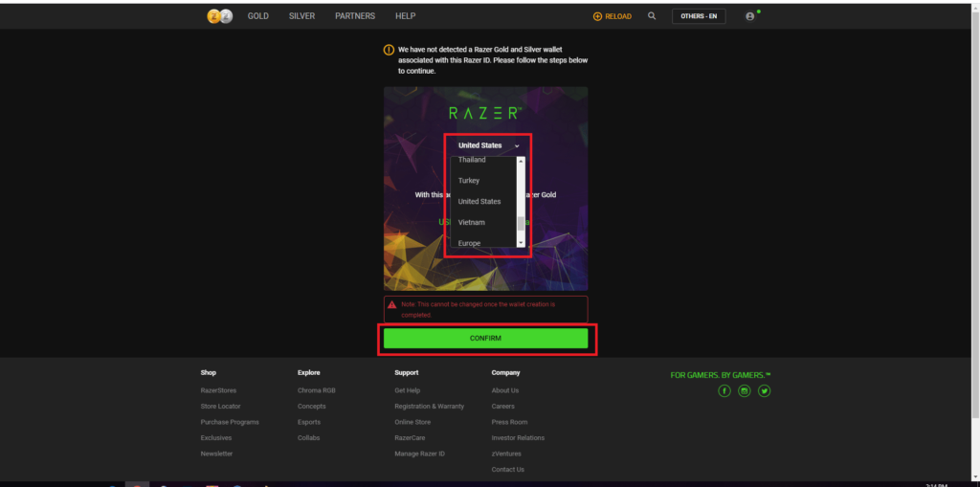Select Turkey from the country list
This screenshot has height=487, width=980.
point(469,181)
